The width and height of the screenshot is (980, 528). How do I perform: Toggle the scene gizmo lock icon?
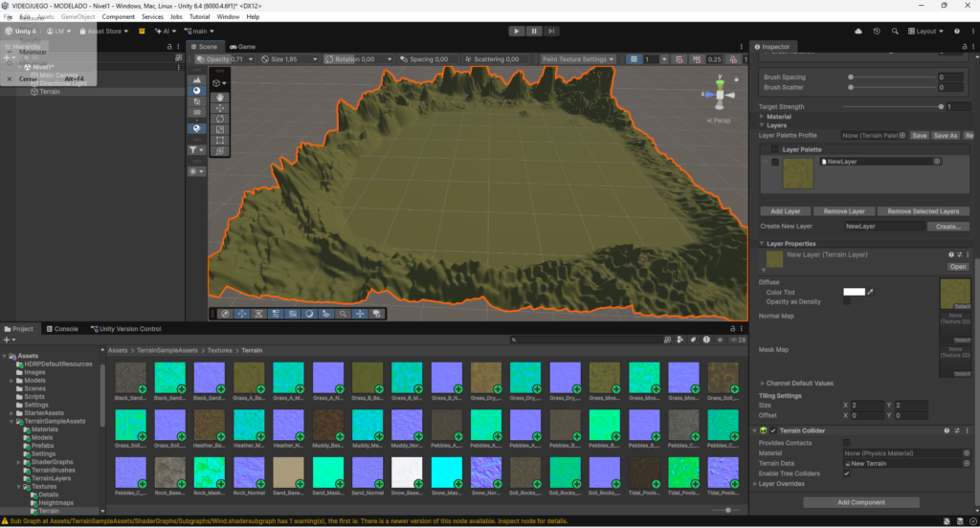click(736, 79)
